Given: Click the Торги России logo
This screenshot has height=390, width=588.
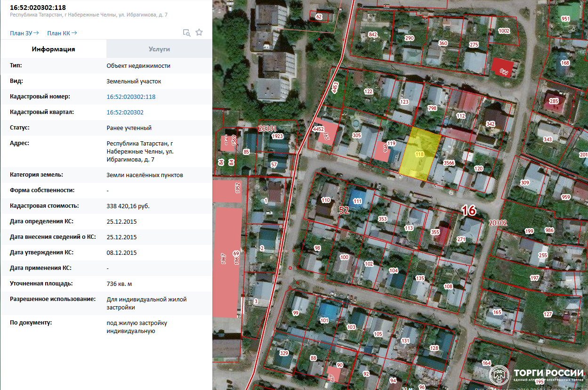Looking at the screenshot, I should point(537,375).
